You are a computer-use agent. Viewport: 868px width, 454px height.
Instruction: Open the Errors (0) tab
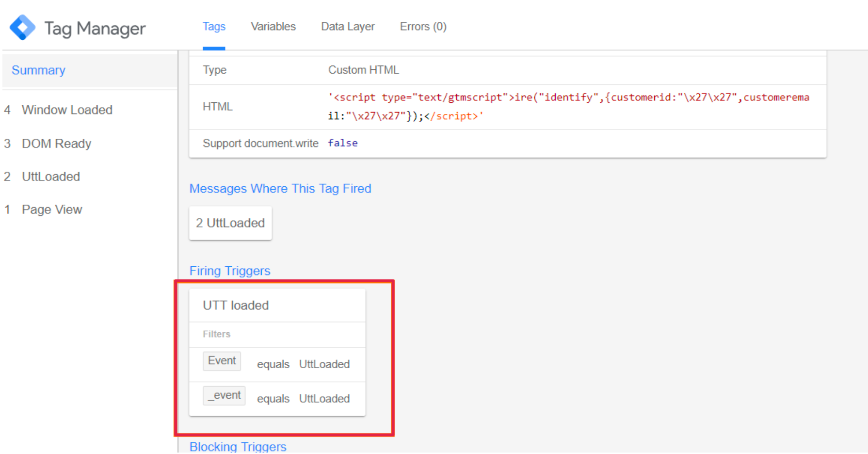click(423, 27)
